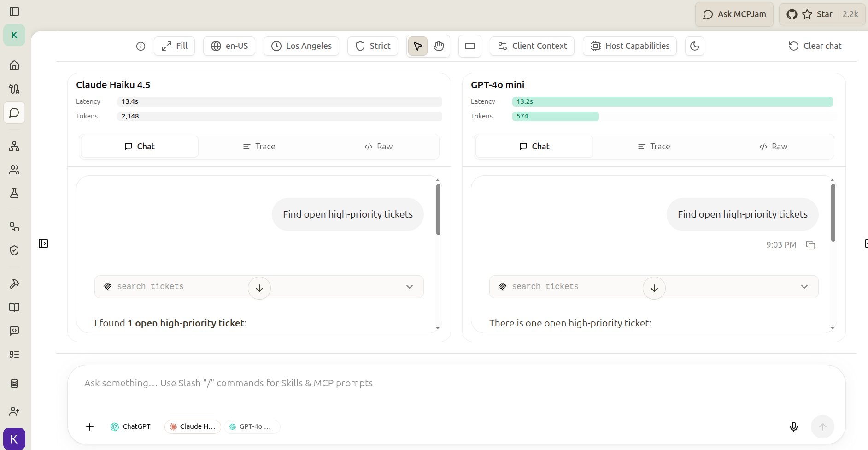Toggle dark mode moon icon
The image size is (868, 450).
[x=695, y=46]
